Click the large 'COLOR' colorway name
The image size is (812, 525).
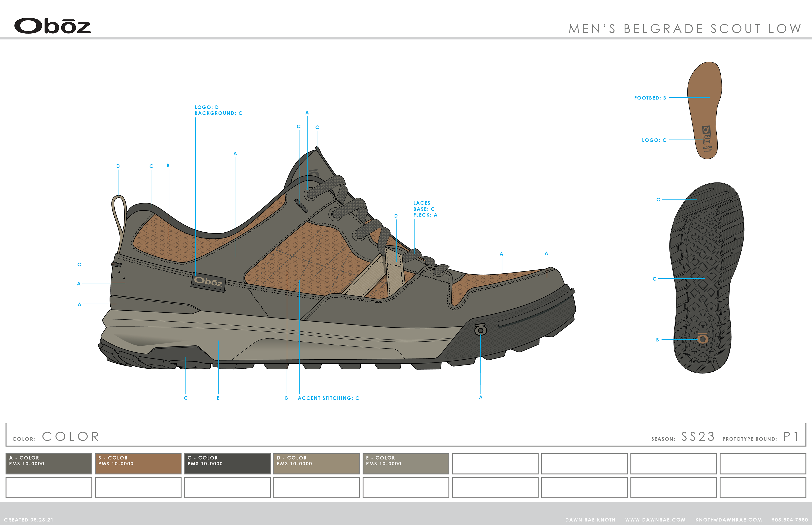(71, 436)
